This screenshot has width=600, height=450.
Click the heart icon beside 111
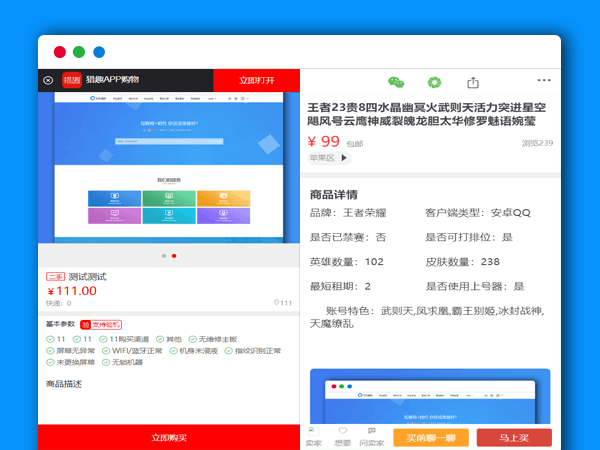pos(276,303)
